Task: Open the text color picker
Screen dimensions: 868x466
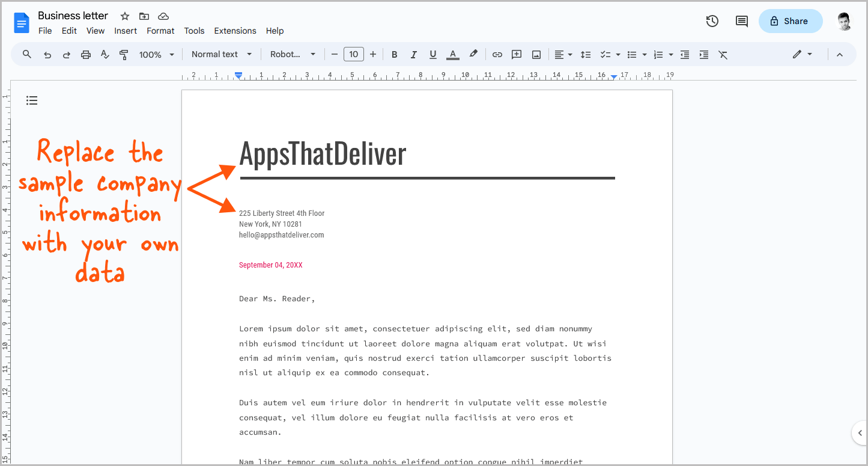Action: point(452,54)
